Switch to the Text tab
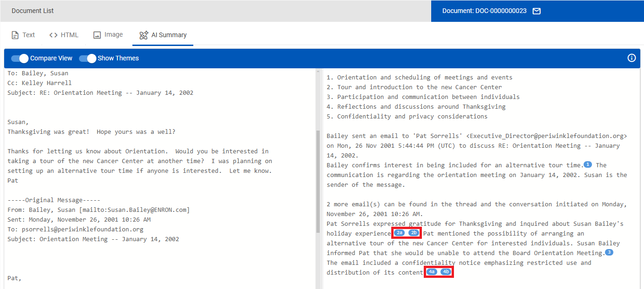This screenshot has height=289, width=644. coord(23,35)
